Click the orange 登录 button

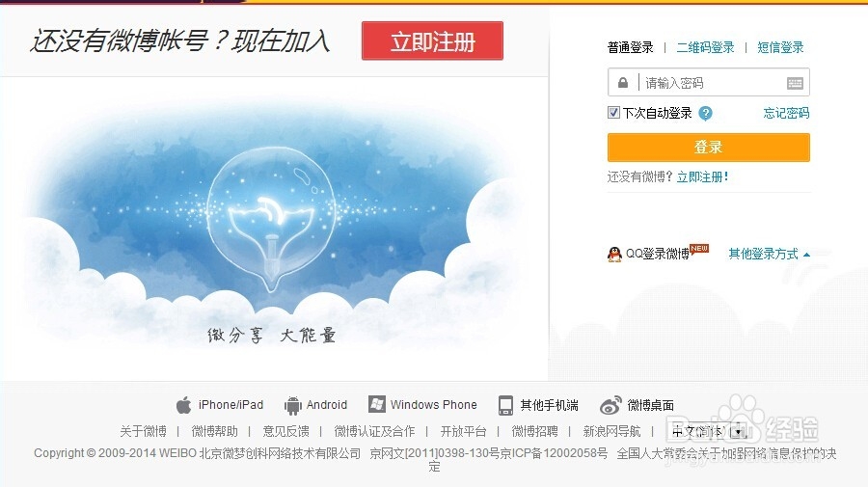click(x=709, y=148)
